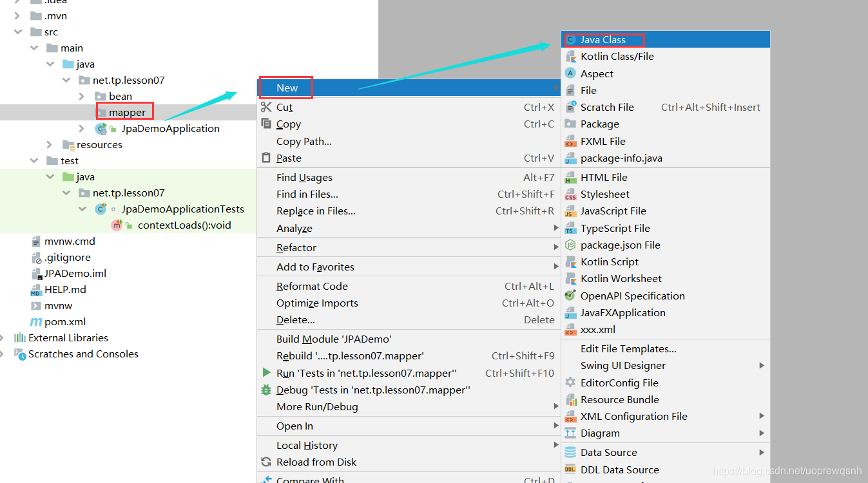This screenshot has width=868, height=483.
Task: Select JpaDemoApplication class in tree
Action: 170,129
